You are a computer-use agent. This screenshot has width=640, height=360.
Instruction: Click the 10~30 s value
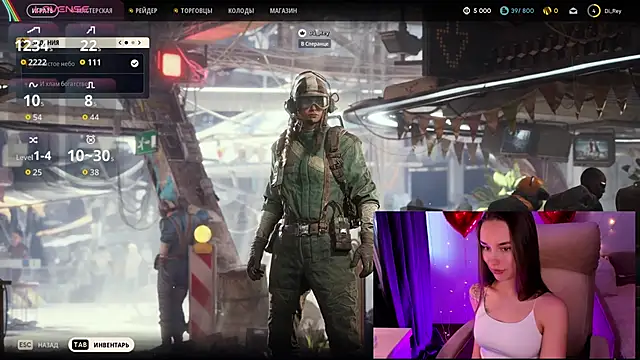(91, 156)
